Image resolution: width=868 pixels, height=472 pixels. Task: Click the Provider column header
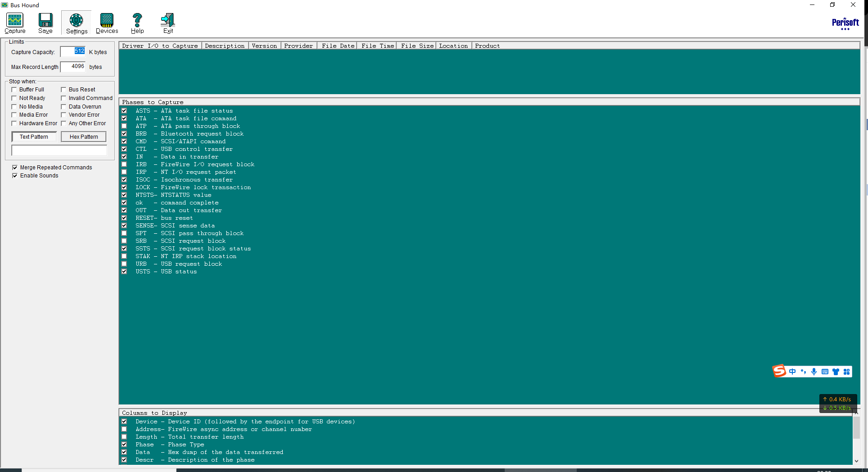tap(298, 45)
